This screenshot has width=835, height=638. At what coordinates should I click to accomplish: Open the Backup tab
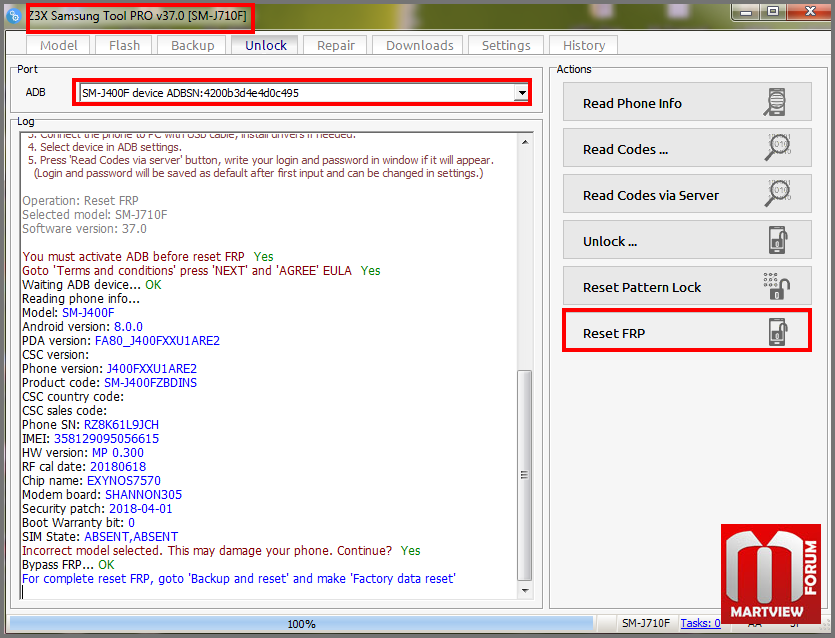tap(192, 45)
